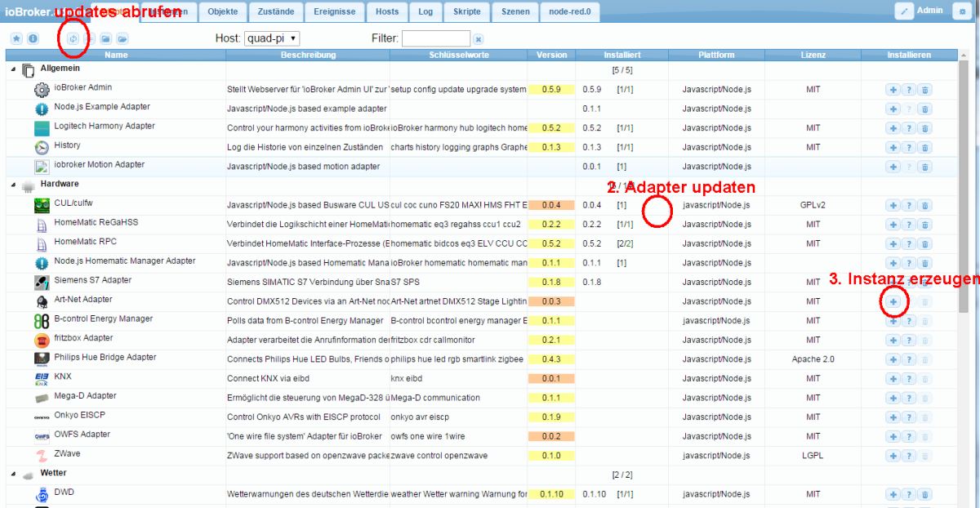Image resolution: width=980 pixels, height=508 pixels.
Task: Add instance of Node.js Example Adapter
Action: (893, 109)
